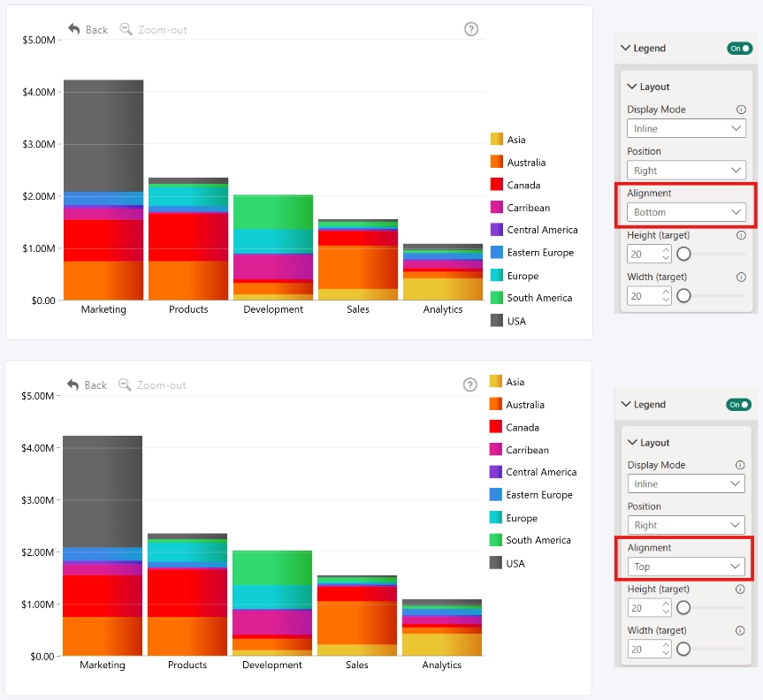763x700 pixels.
Task: Click the Height (target) info icon in the lower panel
Action: (740, 590)
